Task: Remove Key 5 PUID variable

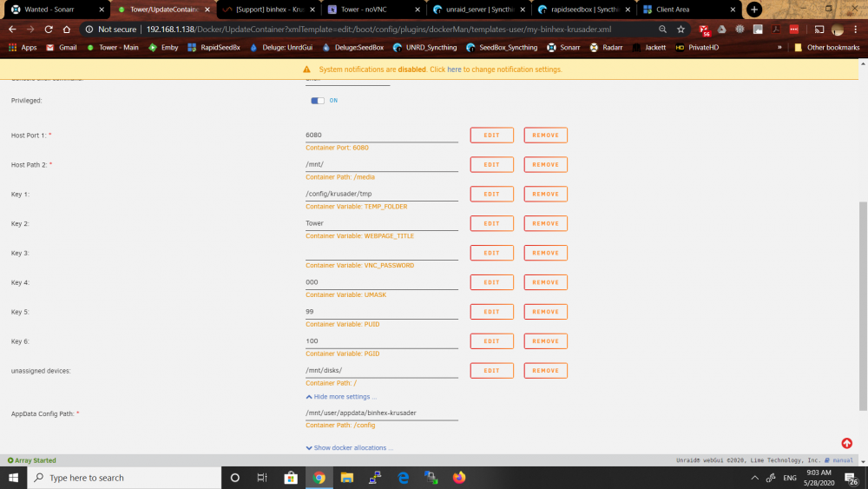Action: [x=545, y=311]
